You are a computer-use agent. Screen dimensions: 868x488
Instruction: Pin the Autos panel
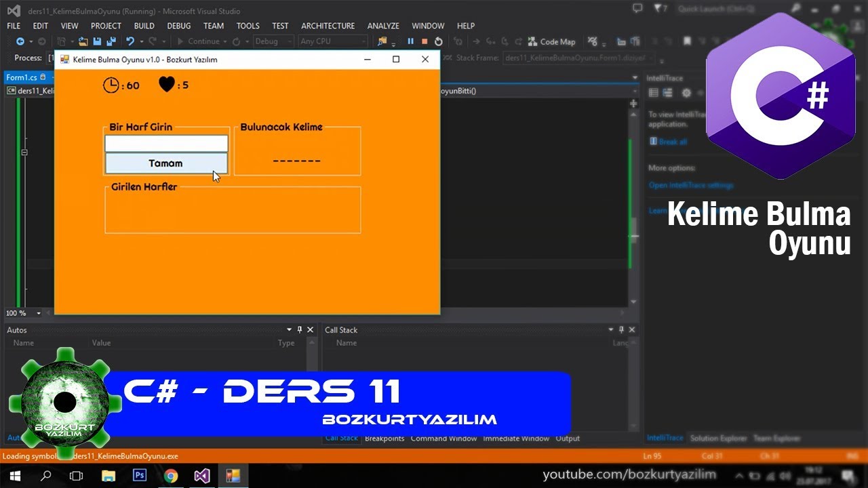pos(300,329)
